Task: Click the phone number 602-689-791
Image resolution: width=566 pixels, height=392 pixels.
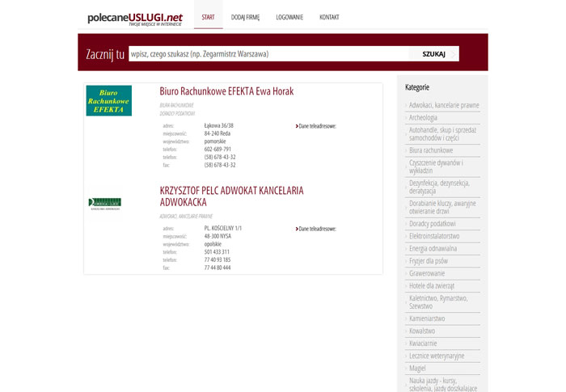Action: tap(218, 149)
